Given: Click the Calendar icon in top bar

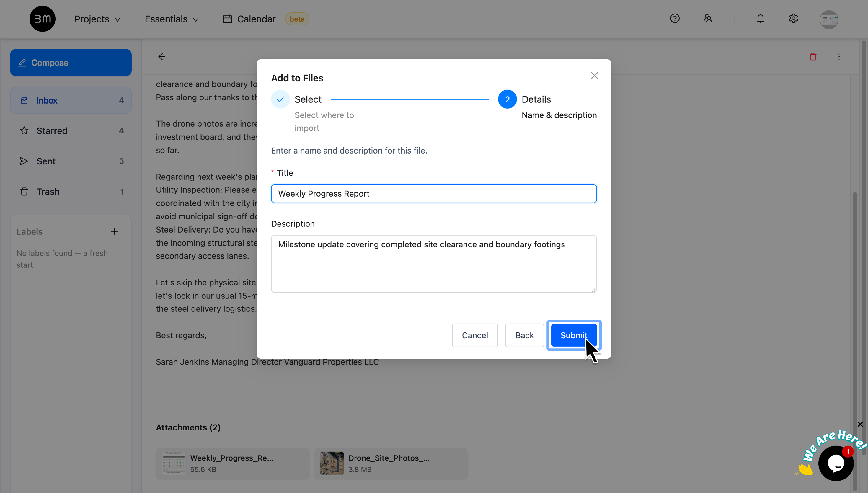Looking at the screenshot, I should coord(228,19).
